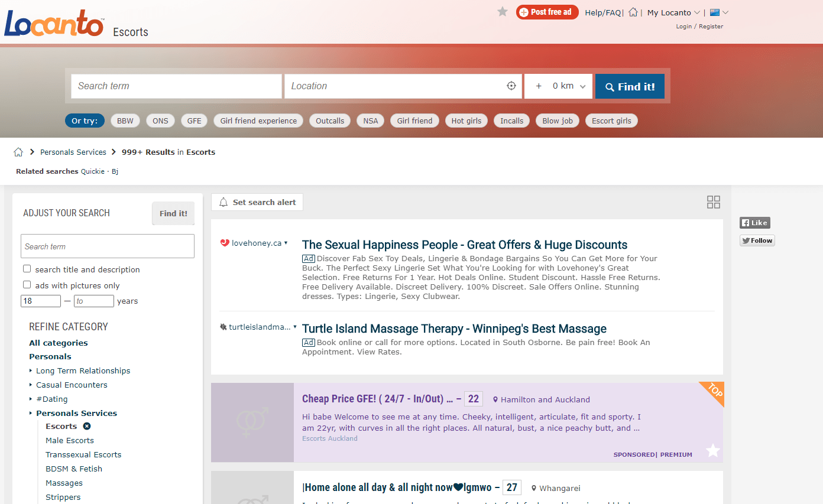Open the My Locanto dropdown menu

pyautogui.click(x=673, y=12)
